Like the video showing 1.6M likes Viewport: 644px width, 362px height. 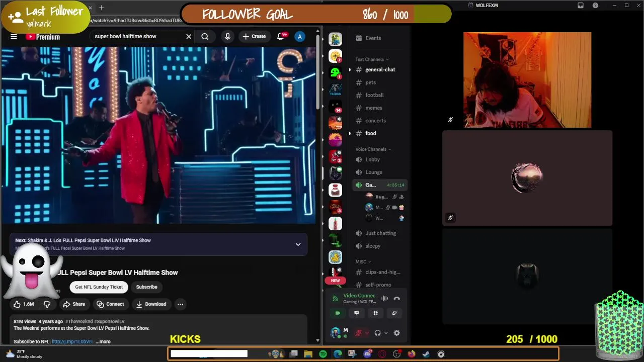point(24,304)
